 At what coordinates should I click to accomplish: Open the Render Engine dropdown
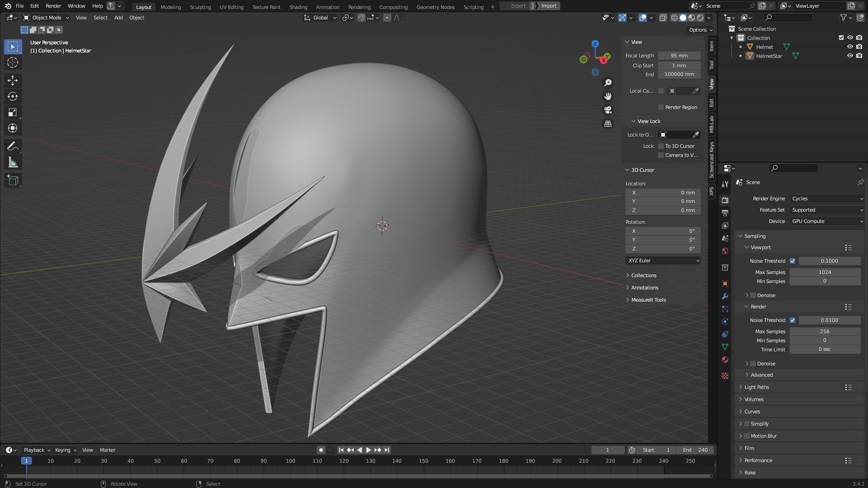coord(826,199)
